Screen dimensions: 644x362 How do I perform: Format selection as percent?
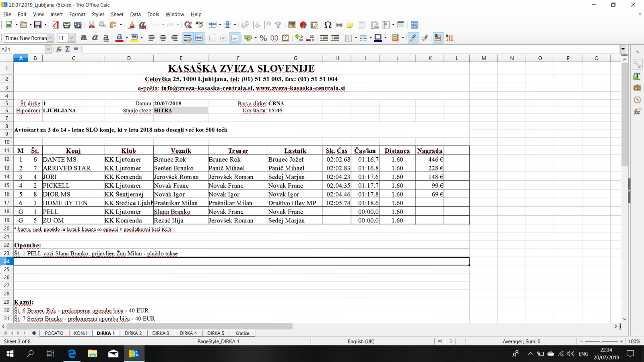coord(263,38)
